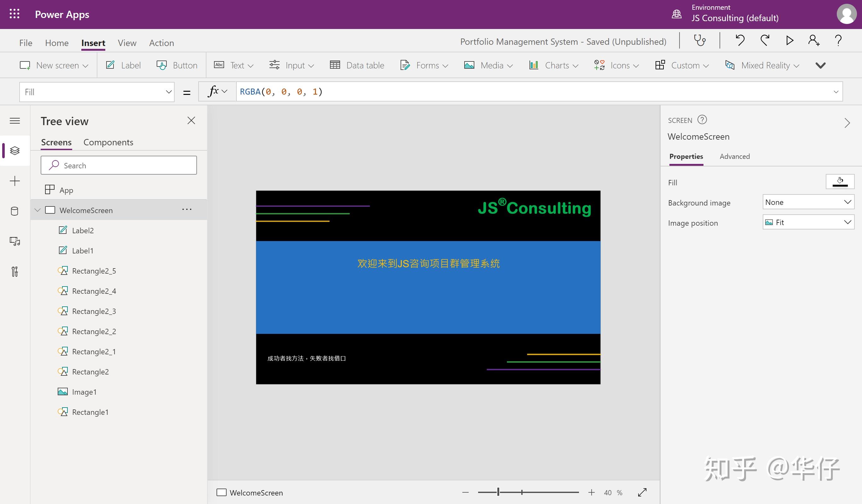This screenshot has height=504, width=862.
Task: Open the Insert plus icon in sidebar
Action: tap(15, 181)
